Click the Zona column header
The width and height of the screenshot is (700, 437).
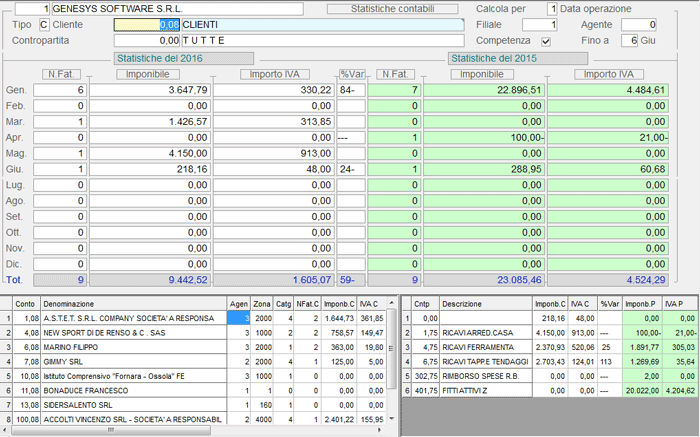coord(262,304)
